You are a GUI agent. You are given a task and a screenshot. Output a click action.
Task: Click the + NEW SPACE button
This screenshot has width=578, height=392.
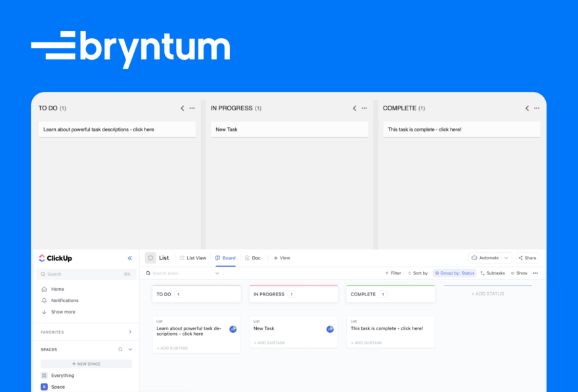coord(86,364)
